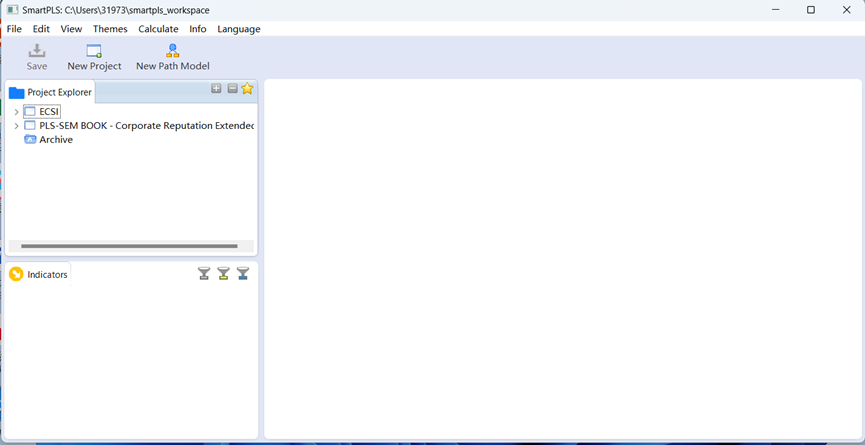Screen dimensions: 865x445
Task: Collapse all with the minus icon
Action: [232, 89]
